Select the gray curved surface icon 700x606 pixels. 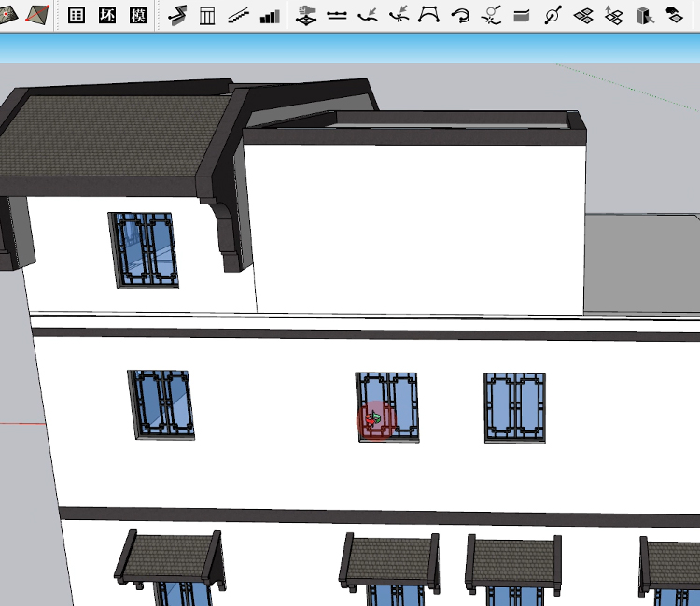point(522,16)
